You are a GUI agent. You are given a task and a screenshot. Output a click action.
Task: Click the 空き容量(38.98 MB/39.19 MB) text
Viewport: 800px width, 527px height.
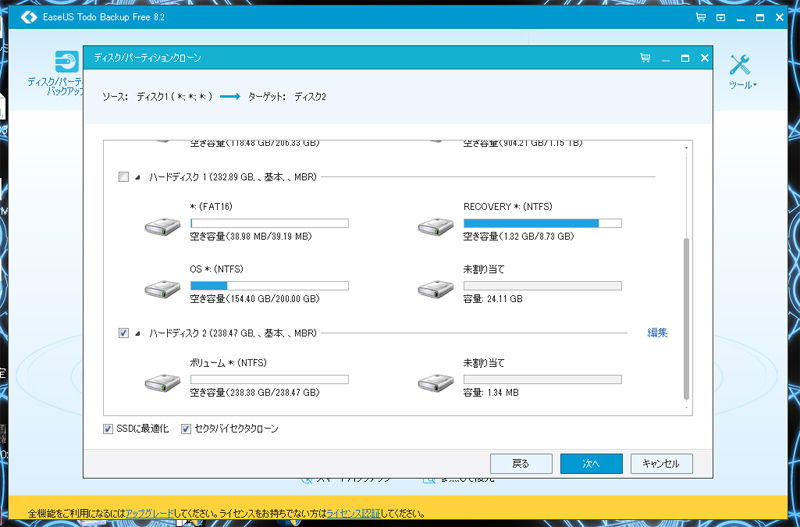tap(251, 237)
